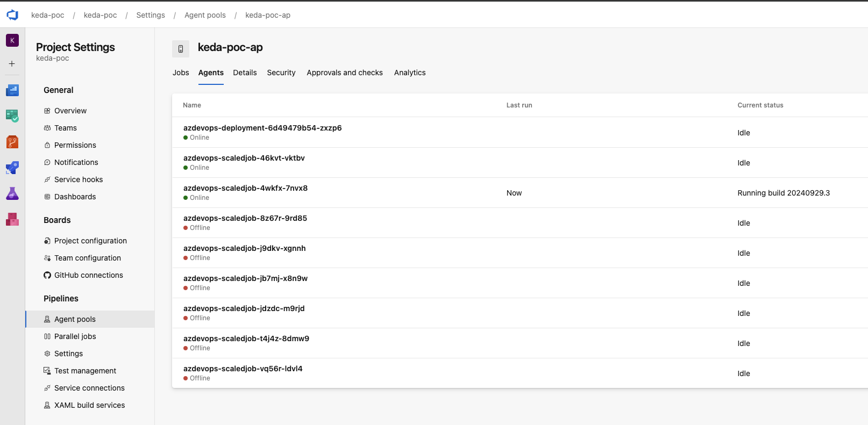Click the Agent pools breadcrumb link
The width and height of the screenshot is (868, 425).
[x=205, y=15]
